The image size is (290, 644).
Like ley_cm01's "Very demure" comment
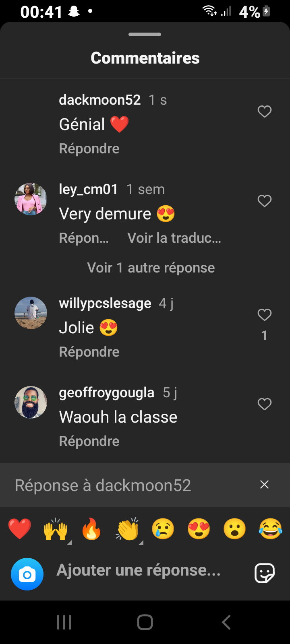click(x=265, y=201)
